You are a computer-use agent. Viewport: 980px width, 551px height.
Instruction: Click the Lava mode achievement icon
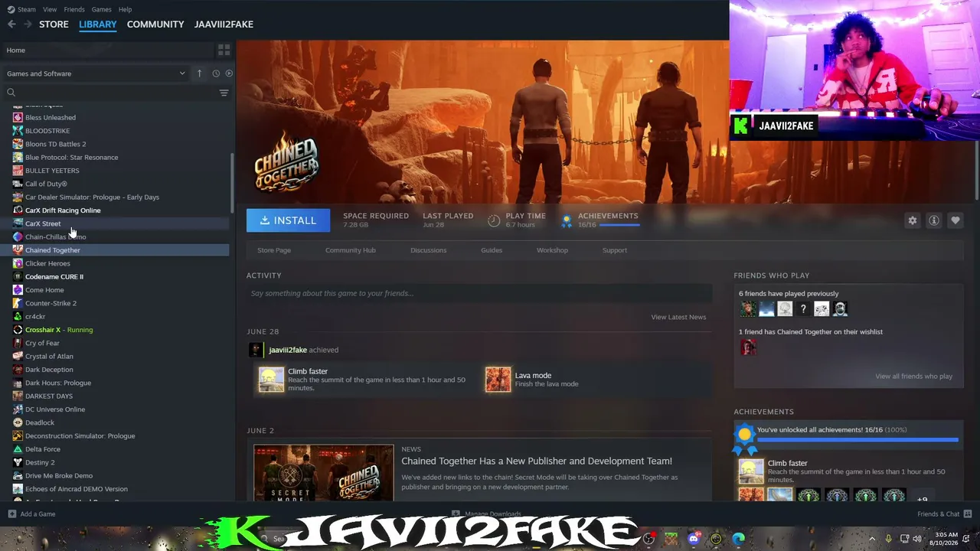point(498,380)
